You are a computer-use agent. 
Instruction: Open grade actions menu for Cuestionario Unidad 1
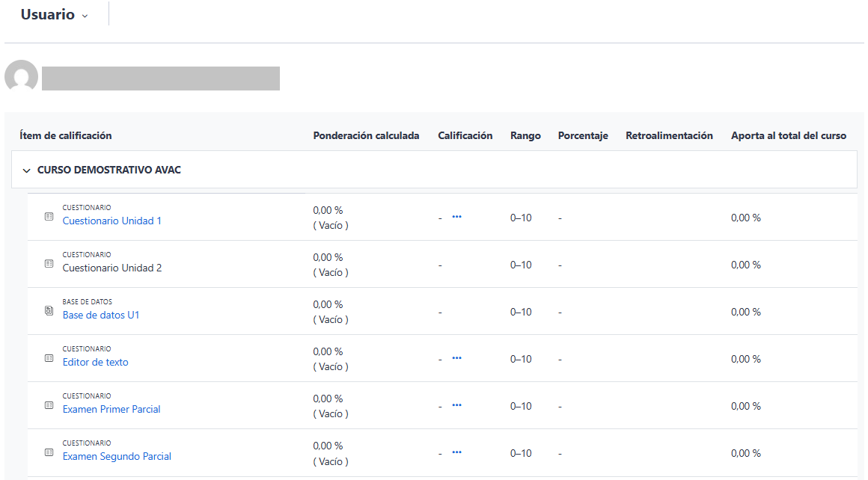tap(456, 217)
